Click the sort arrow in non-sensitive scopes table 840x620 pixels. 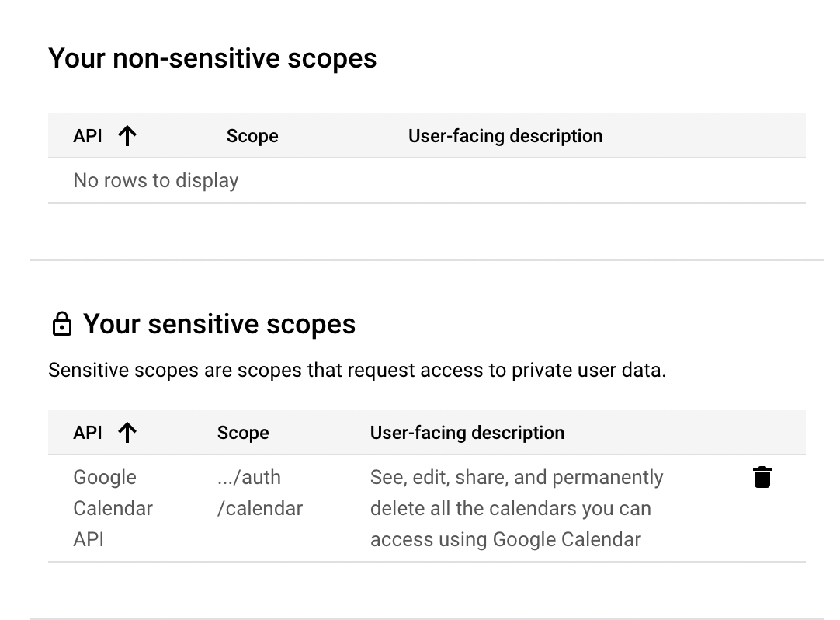[x=127, y=136]
